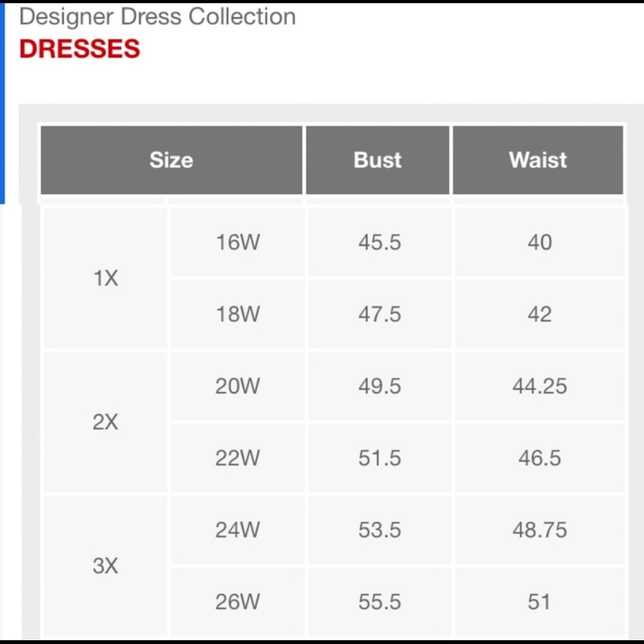Click the Size column header
This screenshot has height=644, width=644.
pos(171,160)
